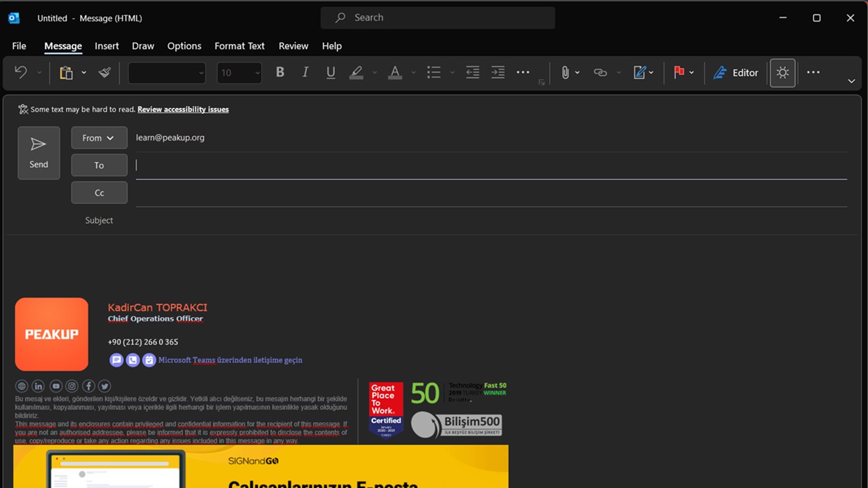This screenshot has height=488, width=868.
Task: Switch to the Format Text tab
Action: click(240, 46)
